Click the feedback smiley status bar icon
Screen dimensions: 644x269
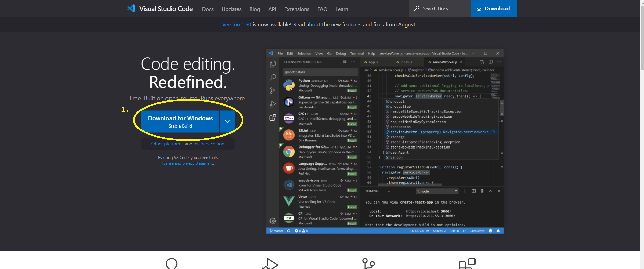tap(491, 231)
